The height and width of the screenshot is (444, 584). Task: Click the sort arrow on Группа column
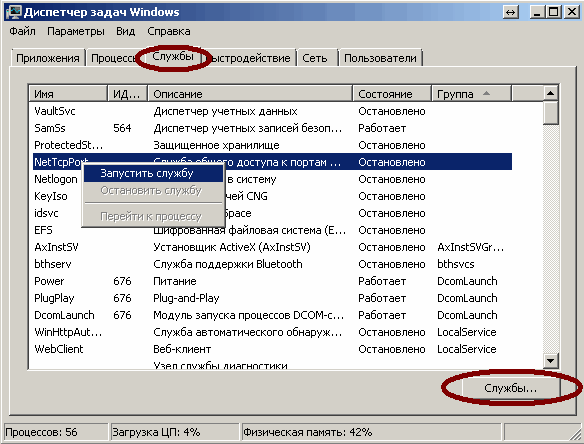pyautogui.click(x=486, y=93)
